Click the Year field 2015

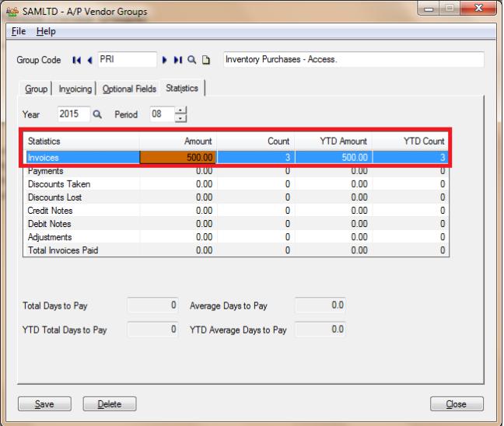click(74, 114)
